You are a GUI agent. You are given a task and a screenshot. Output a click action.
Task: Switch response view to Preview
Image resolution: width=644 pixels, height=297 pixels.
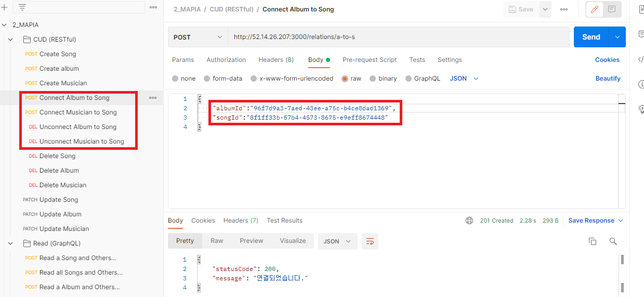[252, 241]
